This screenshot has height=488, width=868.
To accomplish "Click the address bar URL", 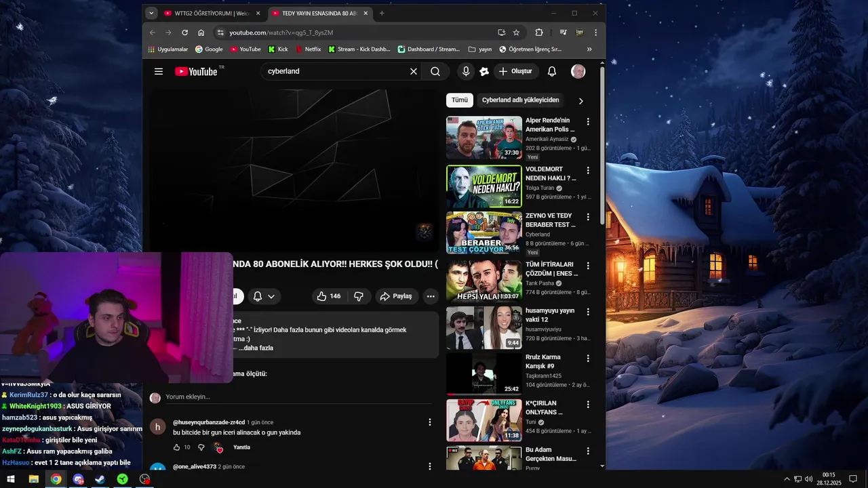I will [x=281, y=33].
